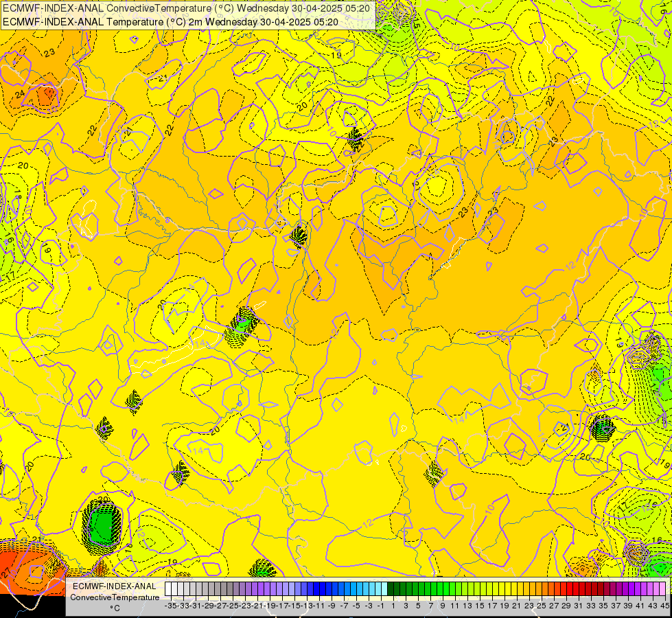The height and width of the screenshot is (618, 672).
Task: Click the '25' value on the colour scale
Action: pyautogui.click(x=542, y=606)
